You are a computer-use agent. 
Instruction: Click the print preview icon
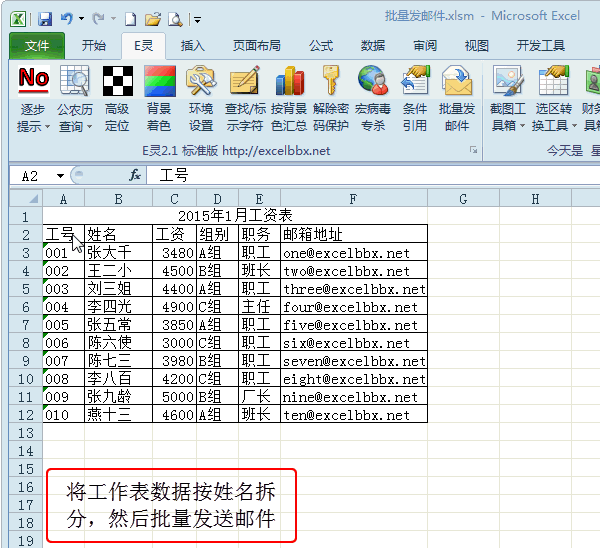(x=175, y=19)
